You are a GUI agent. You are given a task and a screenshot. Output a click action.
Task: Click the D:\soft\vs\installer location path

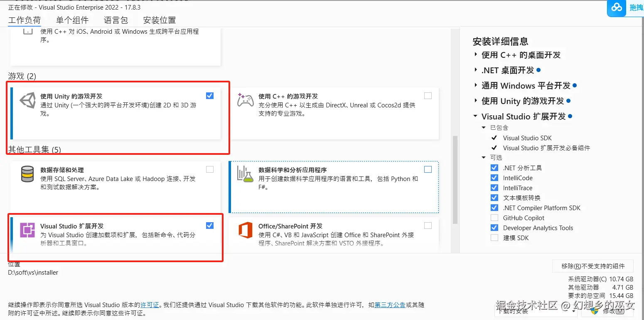tap(33, 273)
